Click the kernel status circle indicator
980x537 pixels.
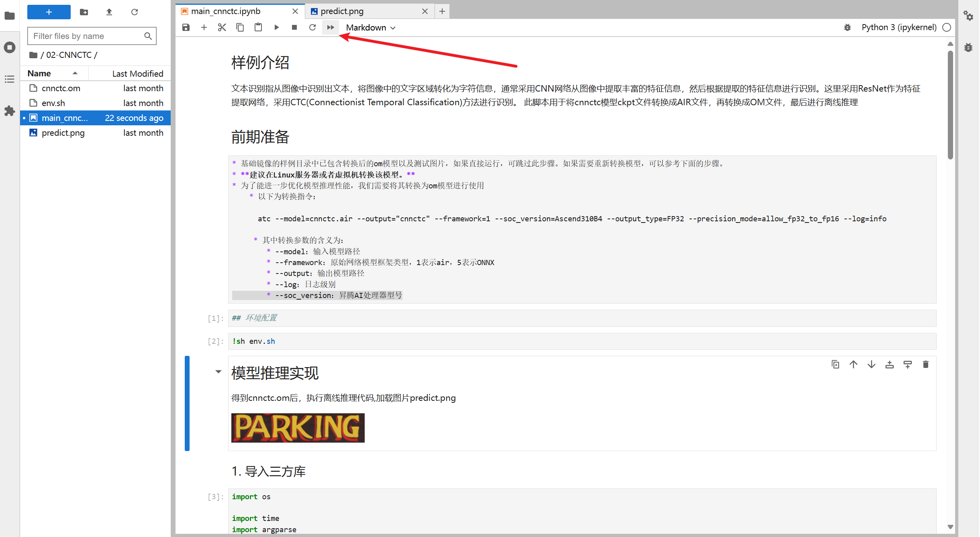947,27
